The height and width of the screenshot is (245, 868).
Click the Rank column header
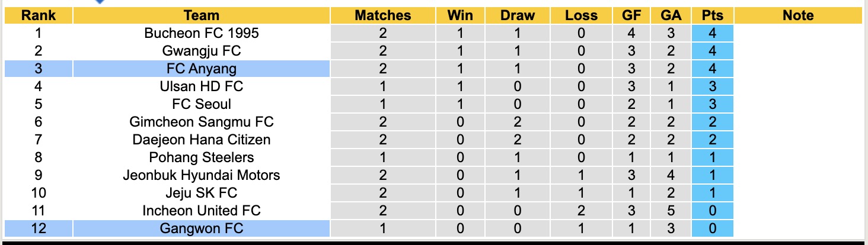(38, 15)
